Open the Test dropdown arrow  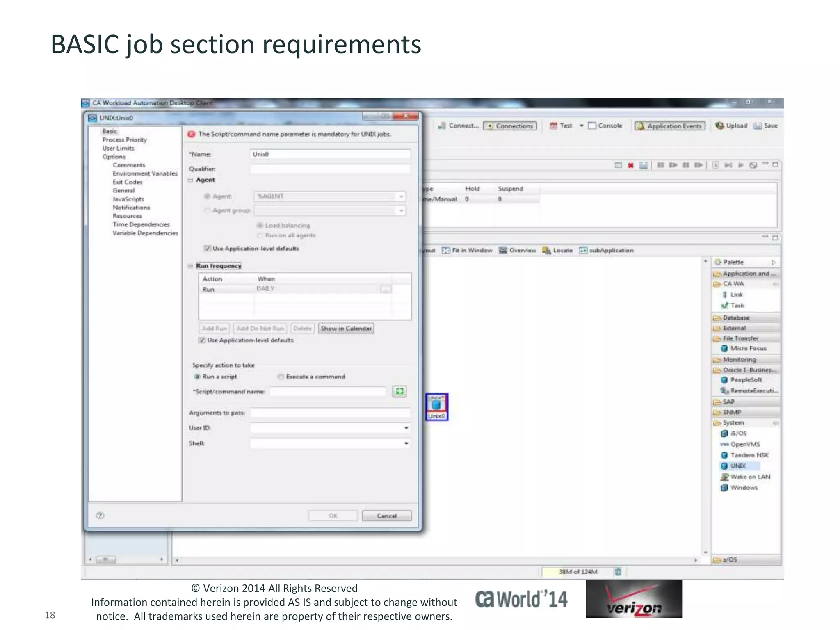(x=581, y=126)
